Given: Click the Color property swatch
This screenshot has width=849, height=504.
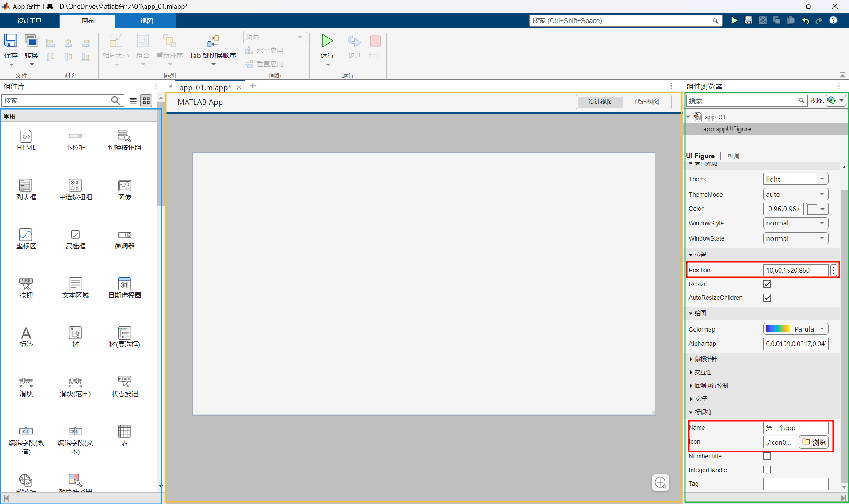Looking at the screenshot, I should (812, 209).
